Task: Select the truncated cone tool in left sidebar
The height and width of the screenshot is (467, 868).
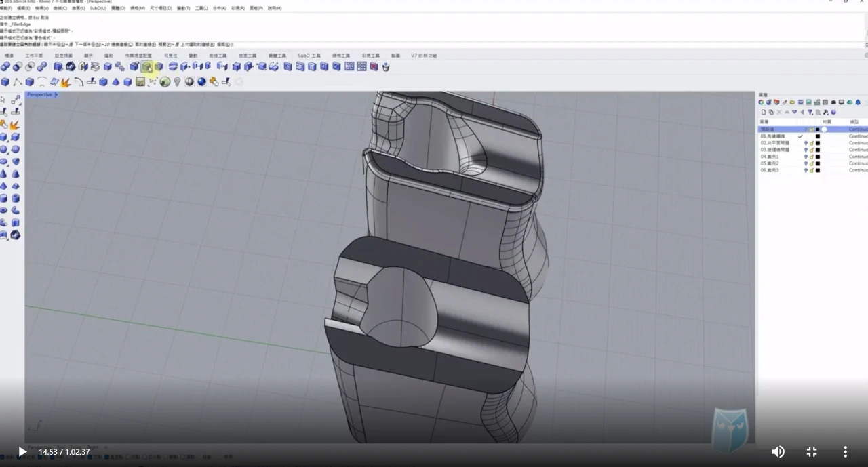Action: [x=15, y=174]
